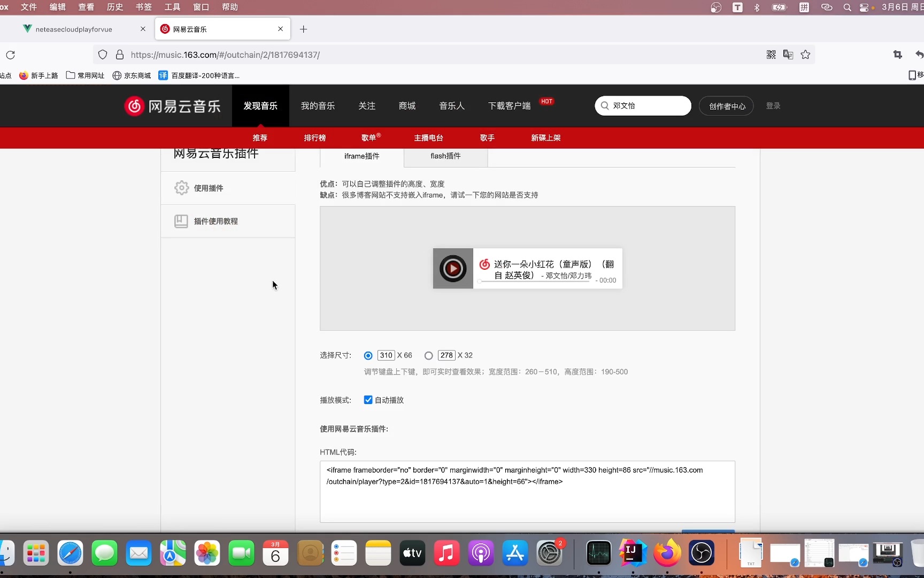Go to 新碟上架 in red subnav
924x578 pixels.
coord(546,138)
